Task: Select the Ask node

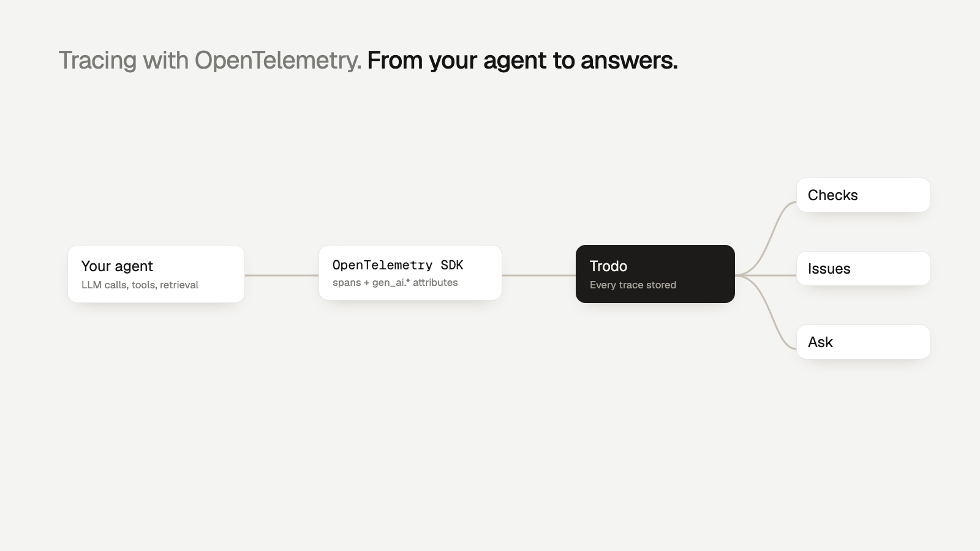Action: click(864, 342)
